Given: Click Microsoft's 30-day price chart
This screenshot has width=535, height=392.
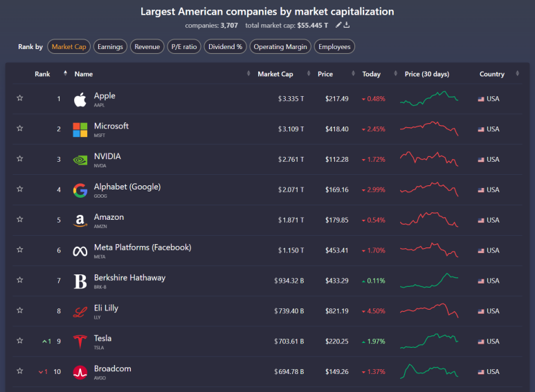Looking at the screenshot, I should 429,129.
